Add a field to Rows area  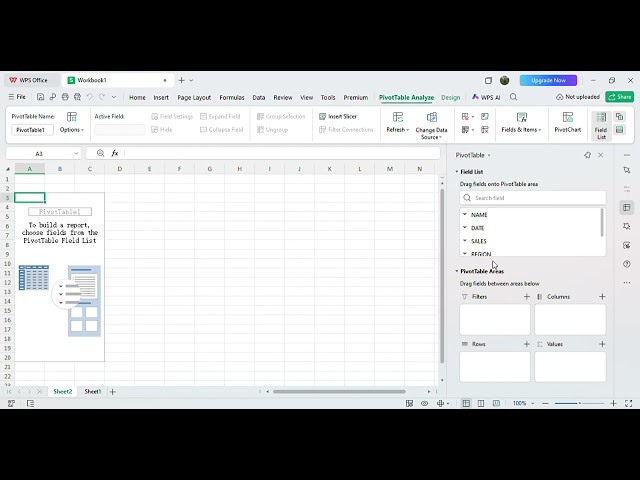pyautogui.click(x=527, y=344)
